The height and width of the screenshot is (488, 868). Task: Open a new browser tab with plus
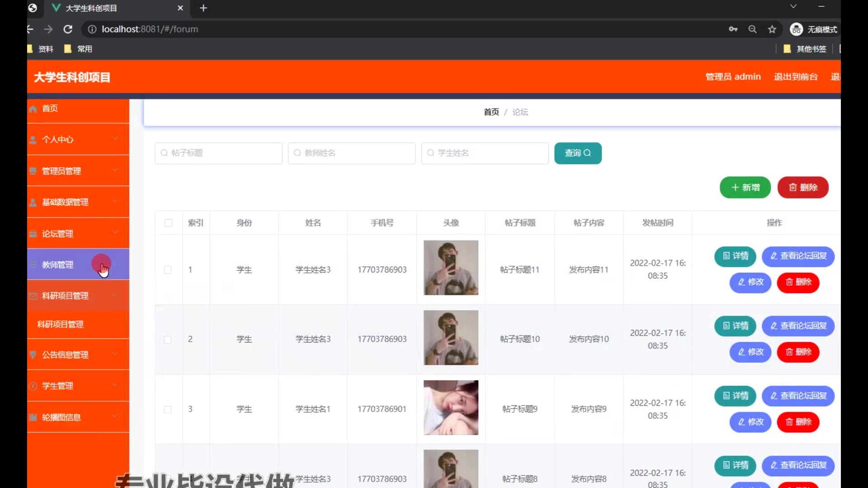203,8
